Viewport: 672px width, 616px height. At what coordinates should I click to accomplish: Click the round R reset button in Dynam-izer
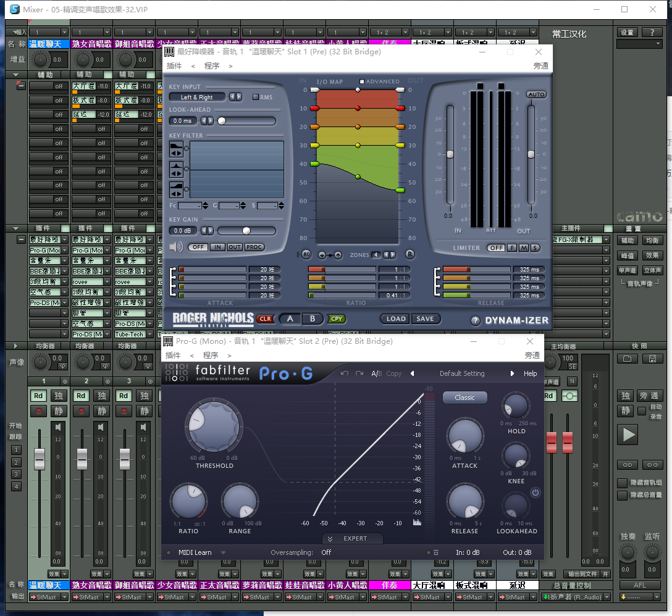tap(410, 254)
